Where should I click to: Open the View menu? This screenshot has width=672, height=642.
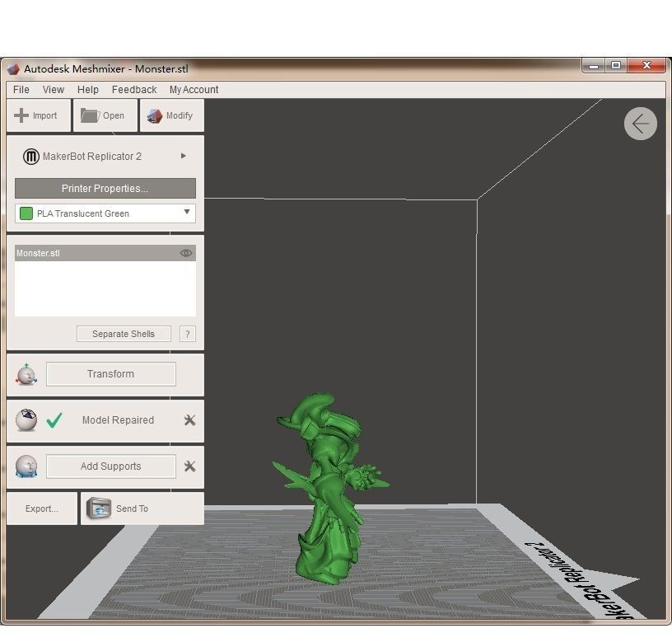point(54,90)
